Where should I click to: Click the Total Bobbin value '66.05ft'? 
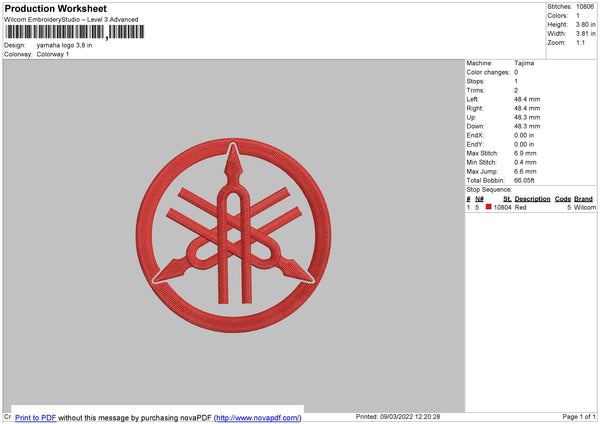524,180
